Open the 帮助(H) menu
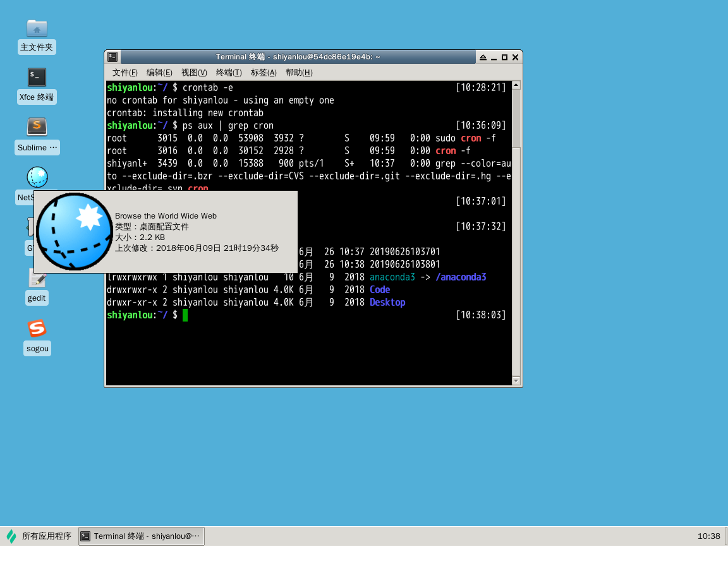Screen dimensions: 728x566 tap(298, 72)
